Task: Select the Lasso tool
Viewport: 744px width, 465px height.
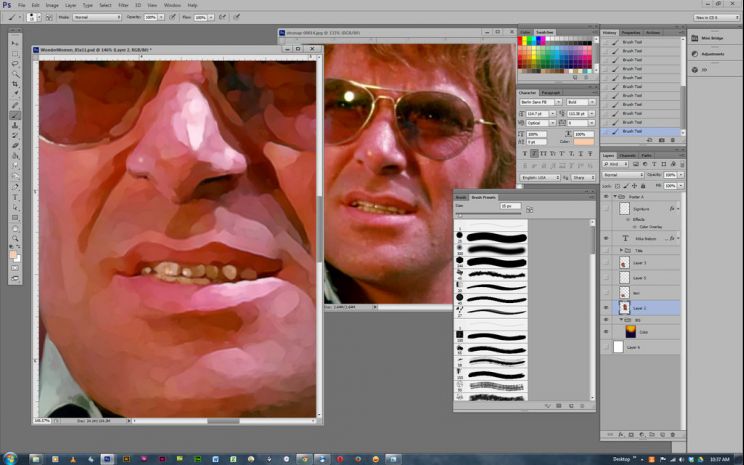Action: click(x=15, y=63)
